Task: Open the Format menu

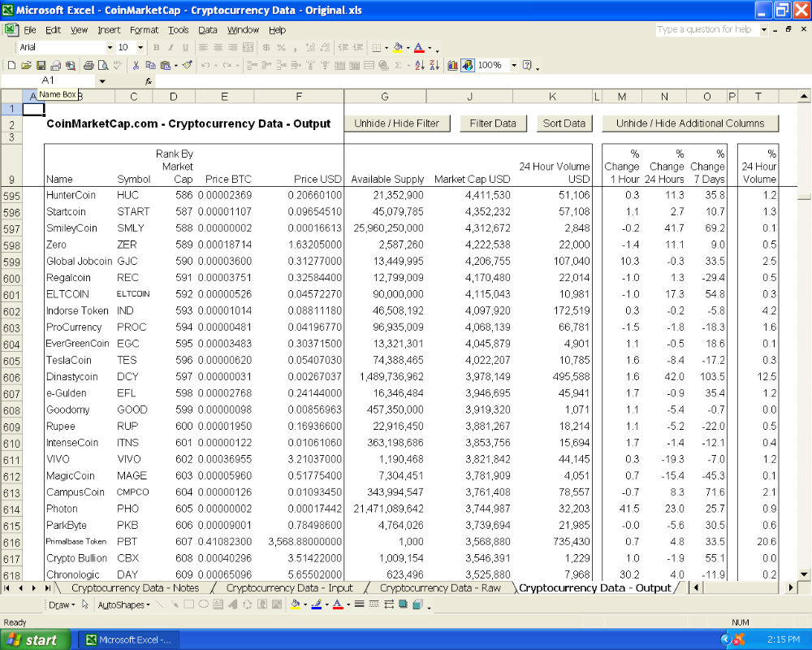Action: (x=144, y=30)
